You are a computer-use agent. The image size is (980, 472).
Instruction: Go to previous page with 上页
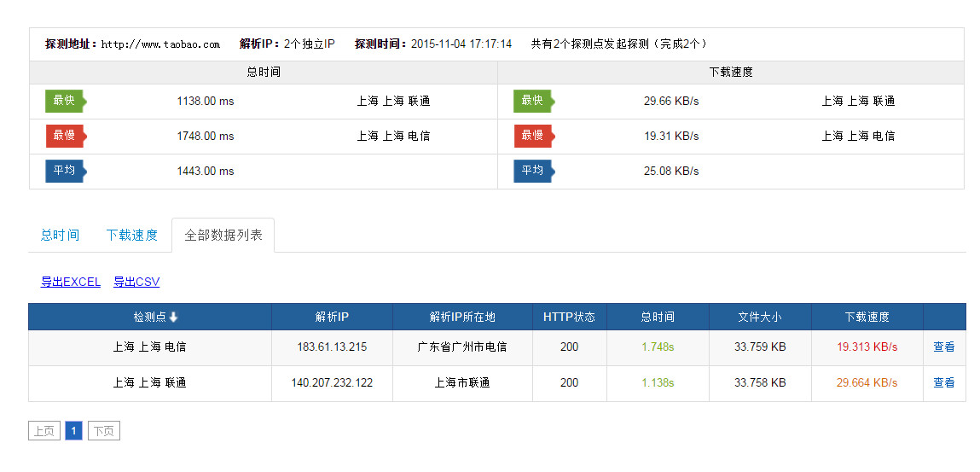[x=43, y=432]
